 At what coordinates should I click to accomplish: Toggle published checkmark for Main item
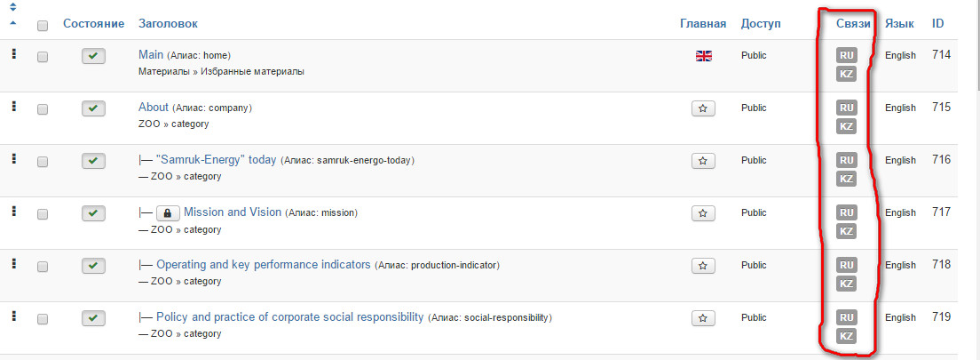[93, 56]
